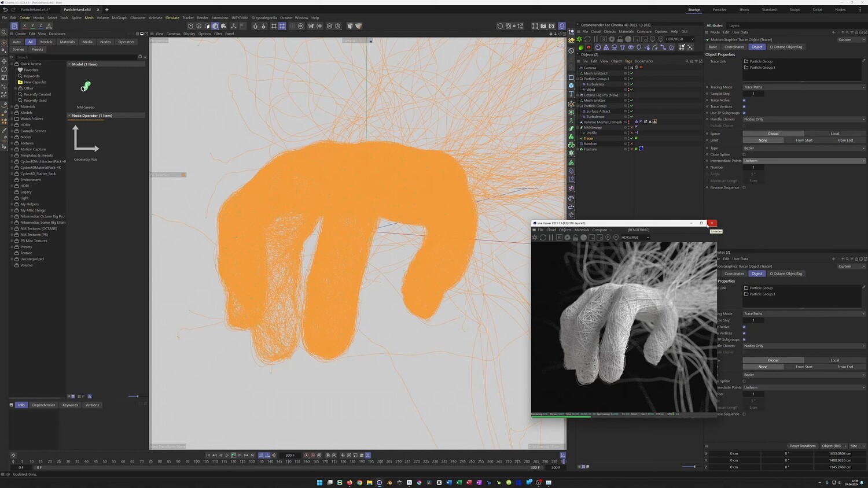Open the MoGraph menu
Image resolution: width=868 pixels, height=488 pixels.
tap(120, 18)
